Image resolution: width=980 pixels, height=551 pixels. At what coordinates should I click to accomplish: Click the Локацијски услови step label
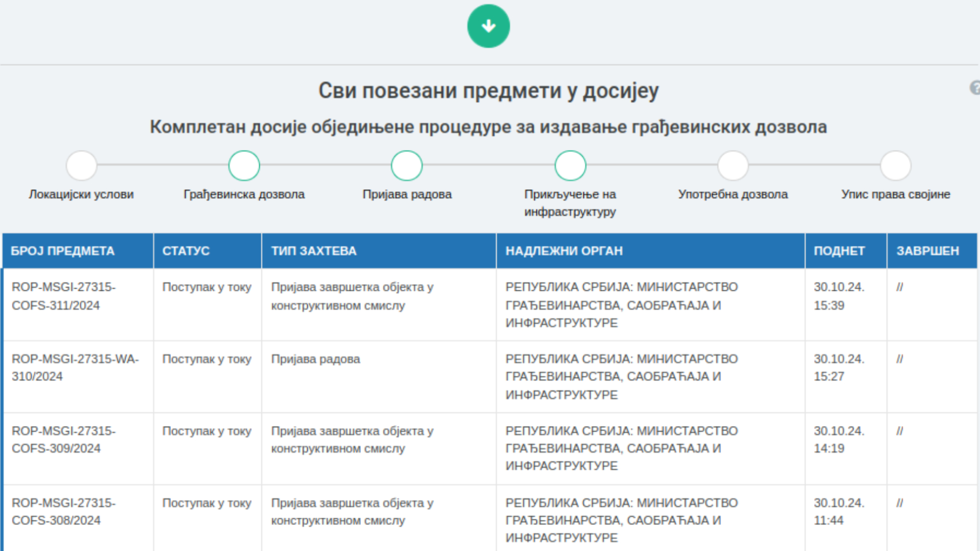[x=81, y=194]
